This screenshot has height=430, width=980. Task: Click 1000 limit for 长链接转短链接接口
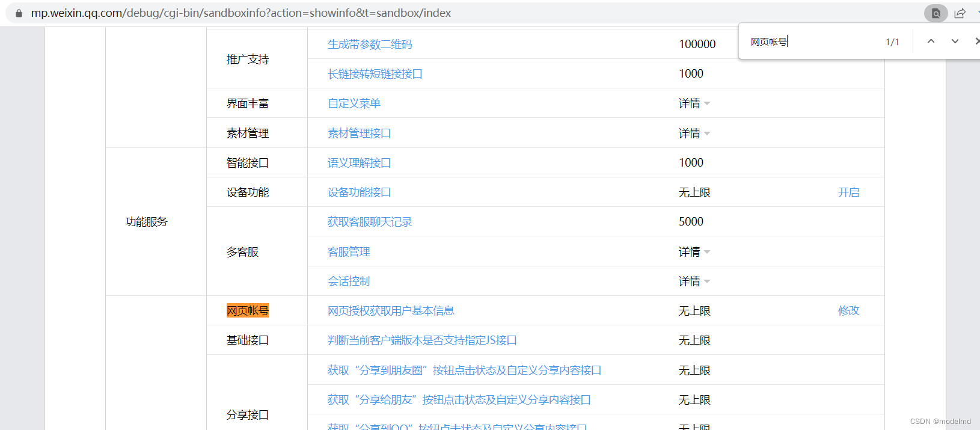(691, 74)
